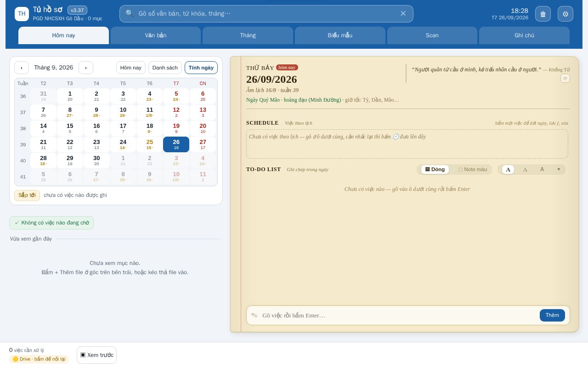Jump calendar to Hôm nay button
The width and height of the screenshot is (588, 368).
pos(131,68)
